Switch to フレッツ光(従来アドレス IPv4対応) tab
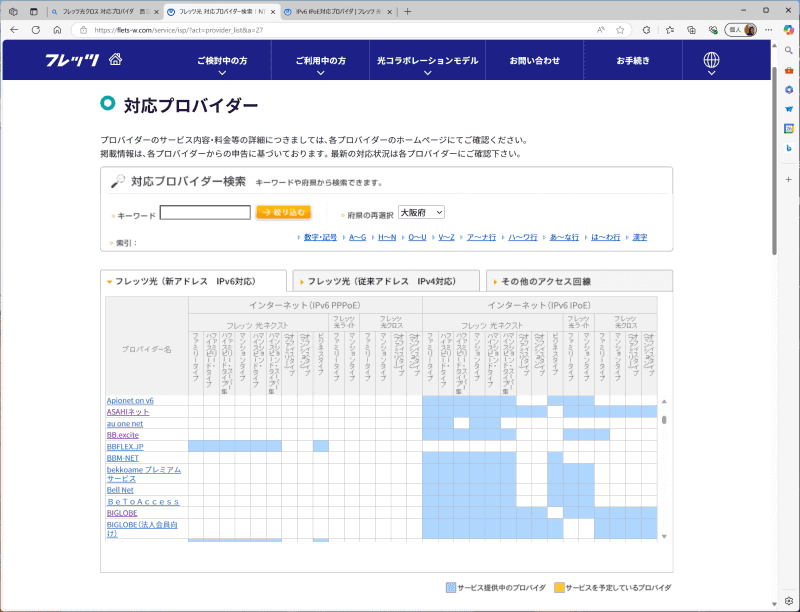This screenshot has width=800, height=612. (x=386, y=281)
